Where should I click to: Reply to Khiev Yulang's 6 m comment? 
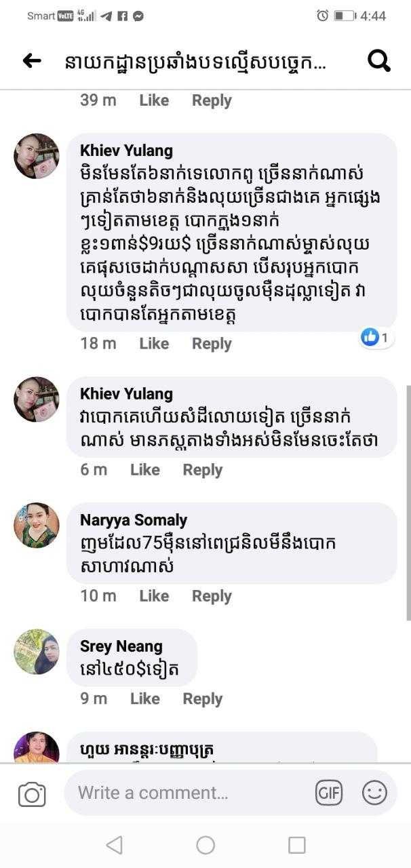coord(202,469)
